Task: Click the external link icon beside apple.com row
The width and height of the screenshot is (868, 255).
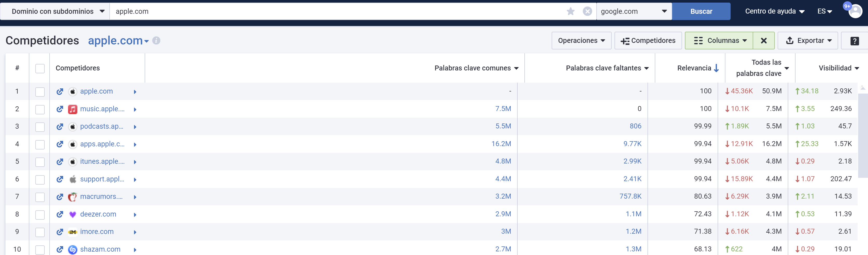Action: 60,91
